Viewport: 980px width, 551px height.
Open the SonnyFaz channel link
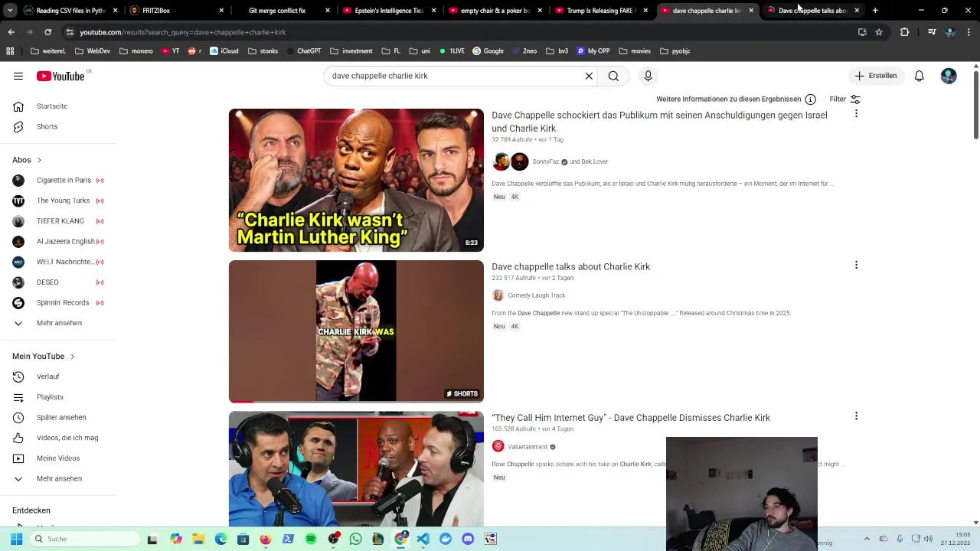[x=546, y=162]
